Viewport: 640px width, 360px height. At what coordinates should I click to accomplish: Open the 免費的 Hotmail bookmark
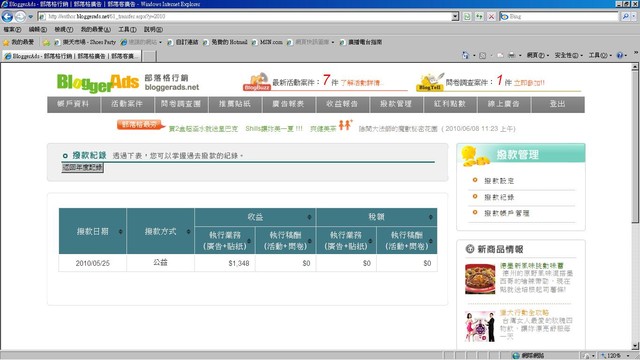tap(225, 42)
